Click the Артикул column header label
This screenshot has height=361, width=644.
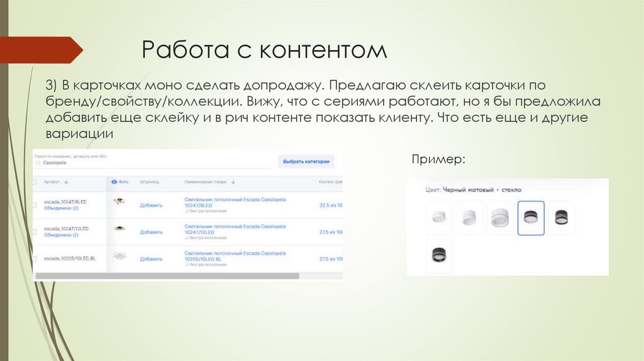pos(52,182)
